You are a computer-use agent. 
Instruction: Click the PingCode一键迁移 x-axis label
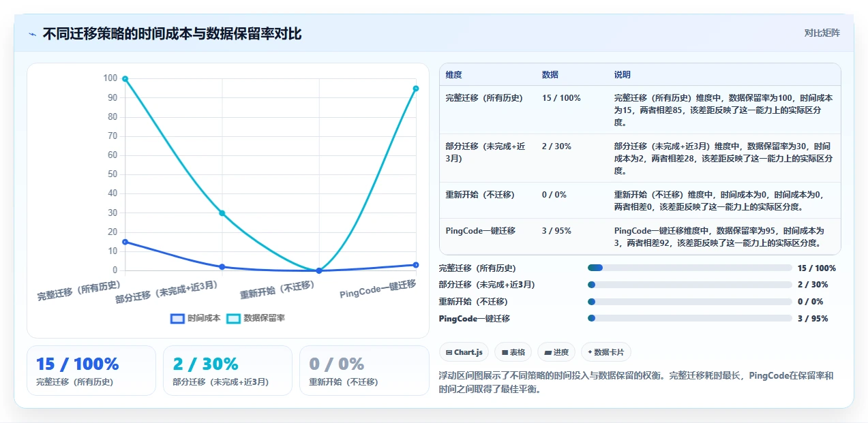click(378, 289)
